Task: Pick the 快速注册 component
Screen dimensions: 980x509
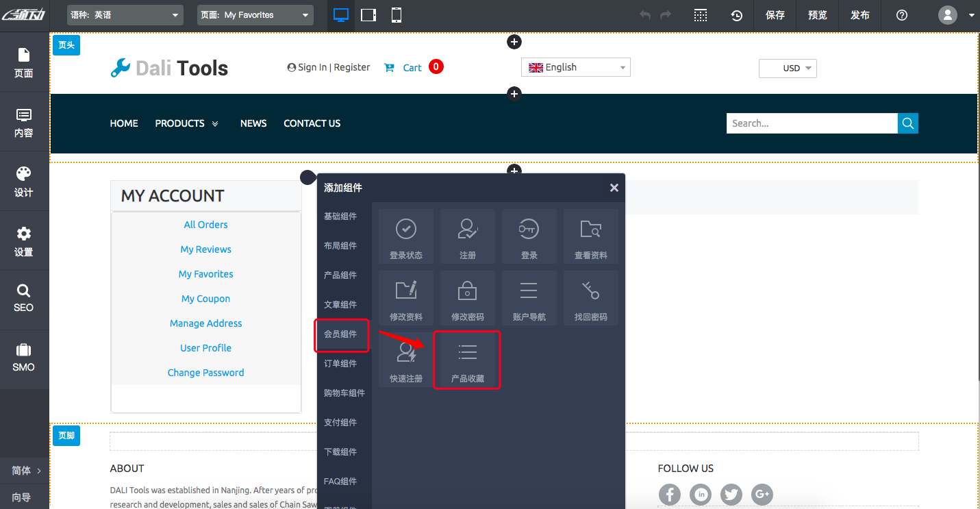Action: [405, 360]
